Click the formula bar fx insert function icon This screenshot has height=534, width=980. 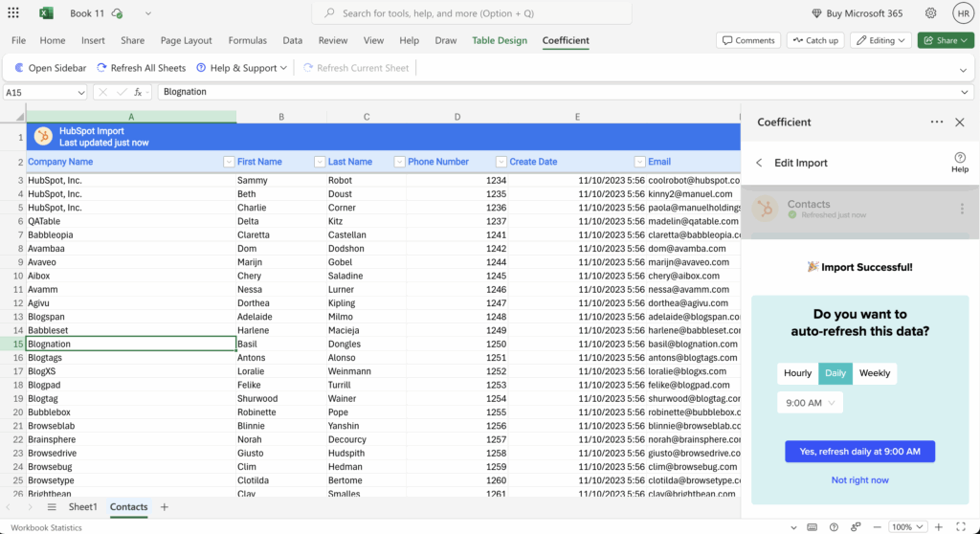click(138, 92)
